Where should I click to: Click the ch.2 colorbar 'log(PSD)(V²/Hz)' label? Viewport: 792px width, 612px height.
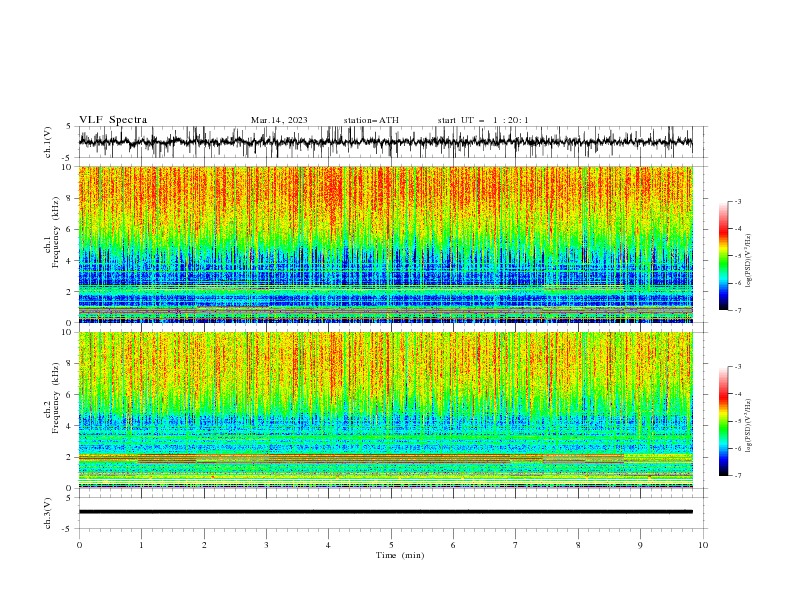749,425
